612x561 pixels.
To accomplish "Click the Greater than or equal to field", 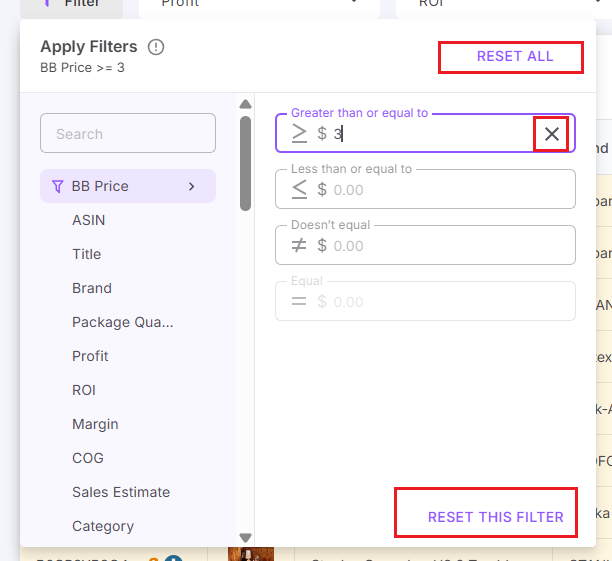I will [430, 133].
